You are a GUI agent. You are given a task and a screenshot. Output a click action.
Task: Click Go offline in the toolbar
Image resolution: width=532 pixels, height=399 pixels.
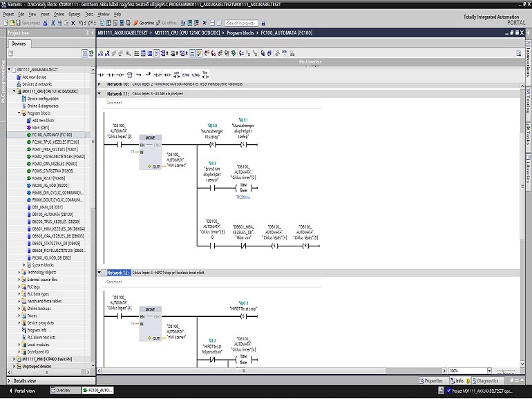(167, 23)
